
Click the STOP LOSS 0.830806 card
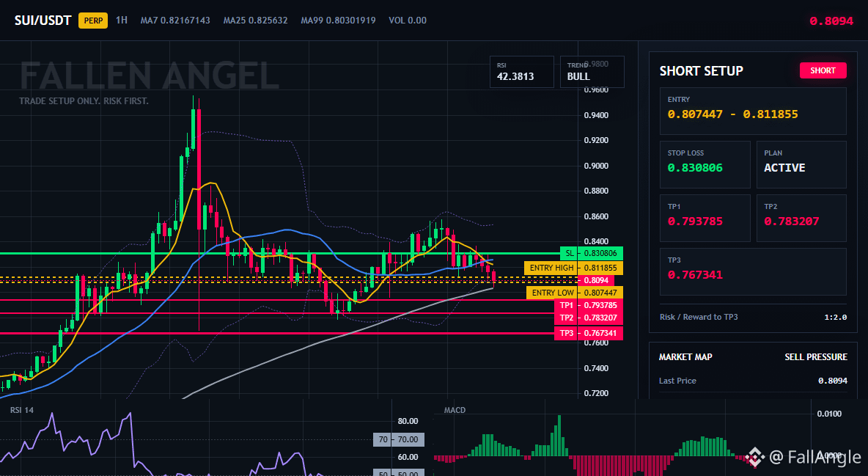tap(705, 164)
